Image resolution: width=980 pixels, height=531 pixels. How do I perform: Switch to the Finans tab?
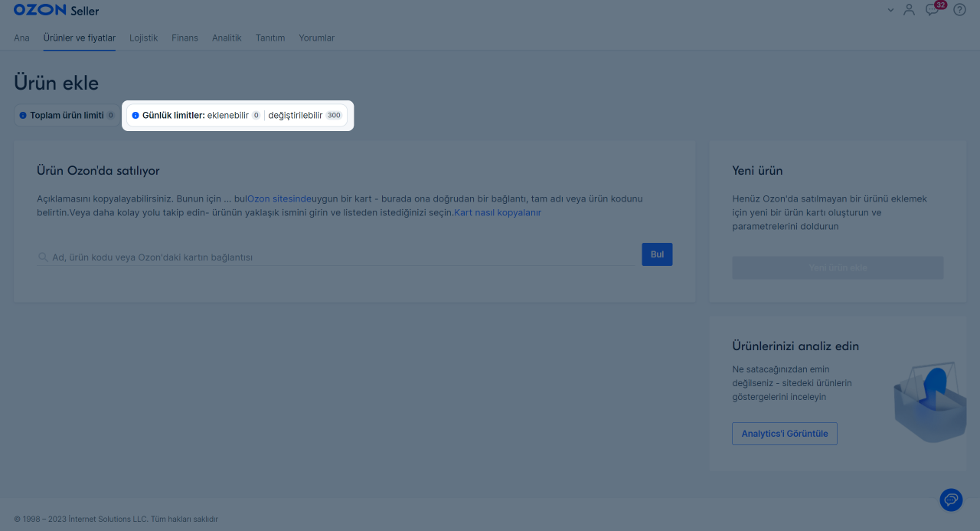[x=185, y=38]
